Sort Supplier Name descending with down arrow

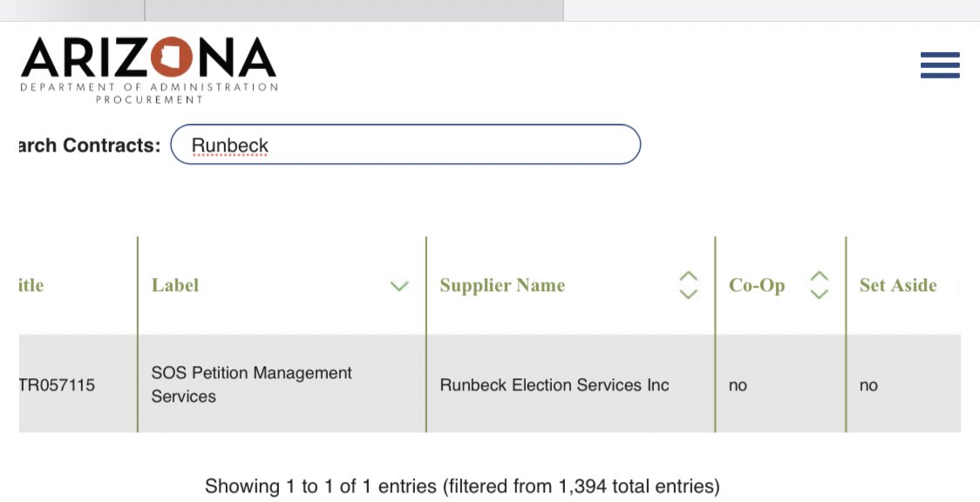tap(688, 295)
